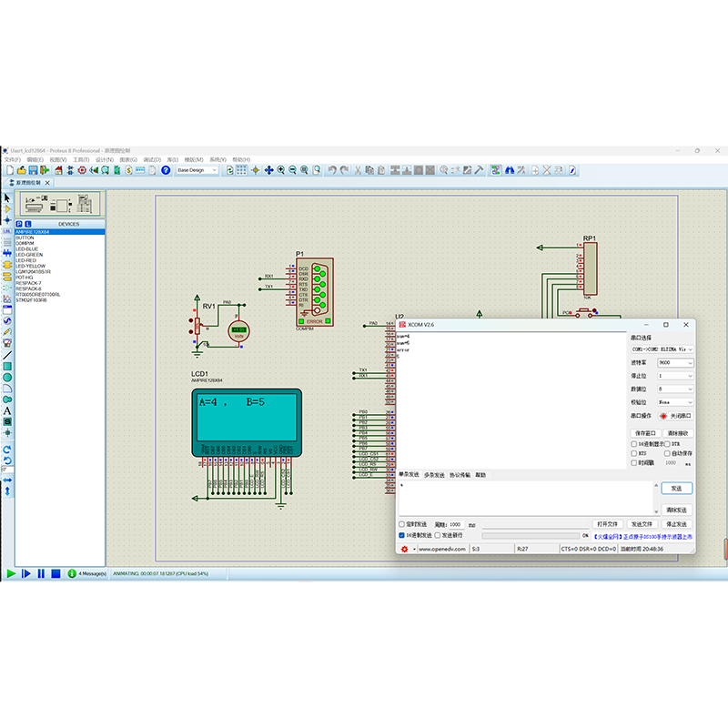Open the 调试 debug menu
The height and width of the screenshot is (728, 728).
[x=149, y=159]
